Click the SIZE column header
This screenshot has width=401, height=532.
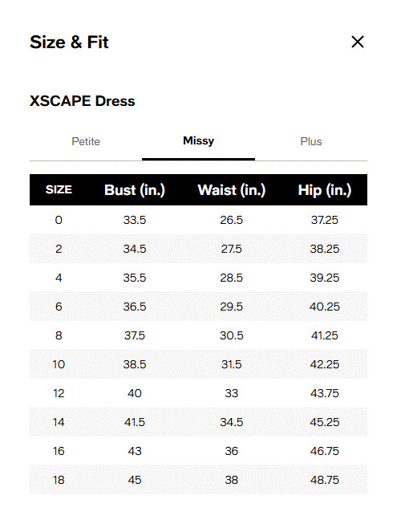click(x=59, y=189)
